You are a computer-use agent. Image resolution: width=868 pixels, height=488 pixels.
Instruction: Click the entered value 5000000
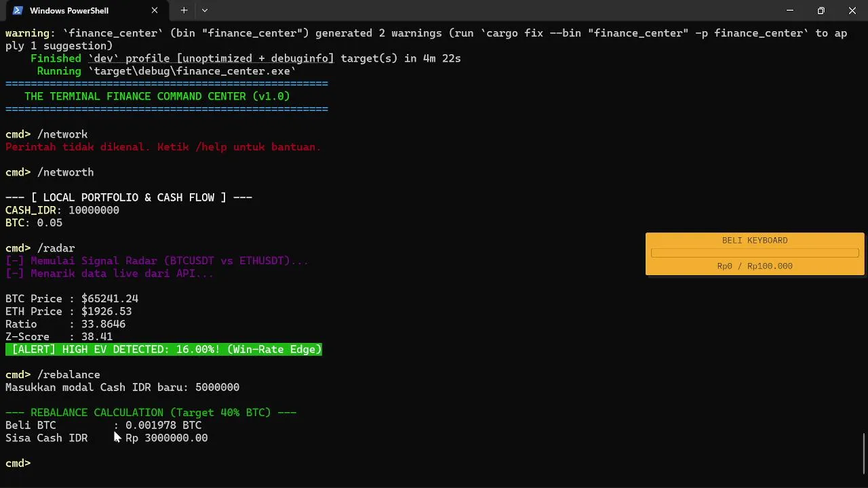coord(217,388)
